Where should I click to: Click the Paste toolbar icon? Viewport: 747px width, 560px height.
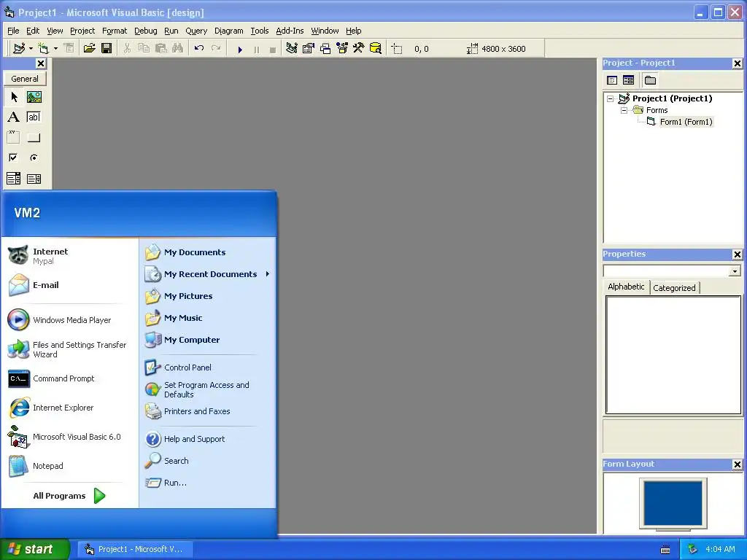(161, 48)
